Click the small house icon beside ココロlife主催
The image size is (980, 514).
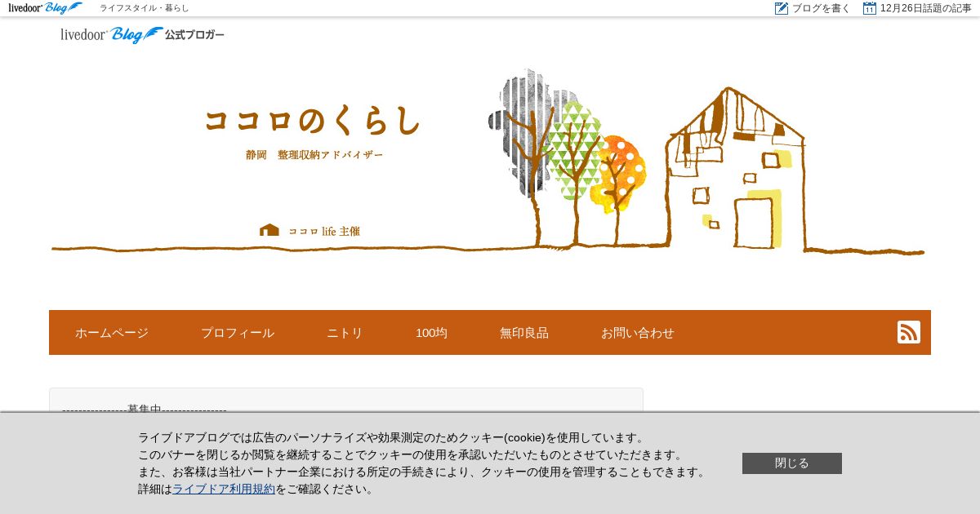click(269, 230)
